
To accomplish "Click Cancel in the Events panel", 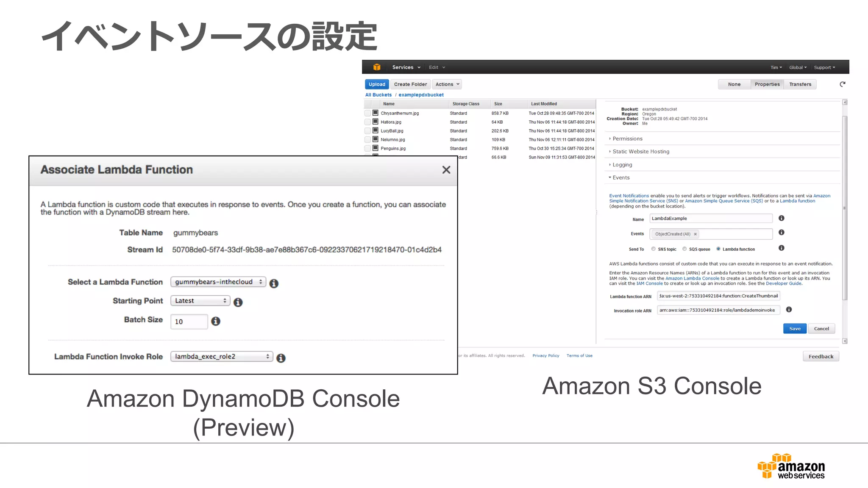I will click(821, 329).
